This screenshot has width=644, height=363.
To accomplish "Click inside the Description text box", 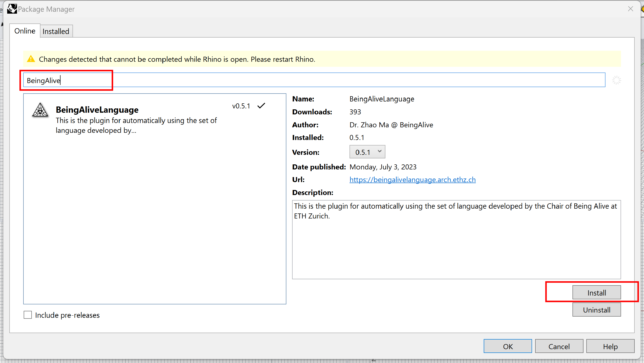I will [456, 240].
